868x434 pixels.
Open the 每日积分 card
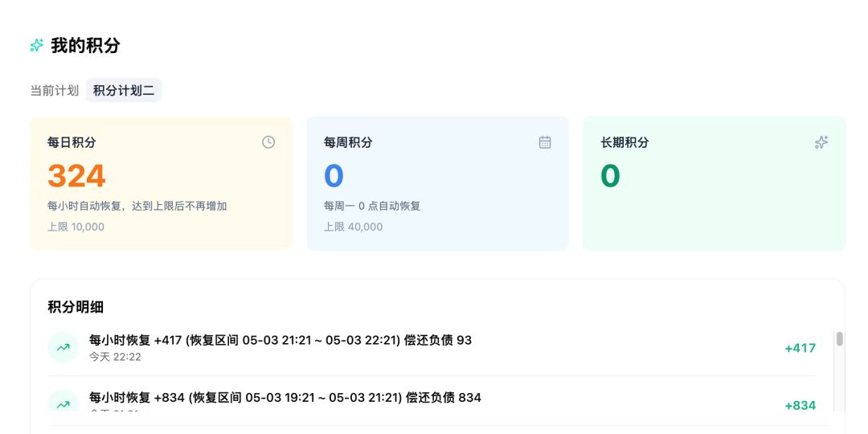161,183
